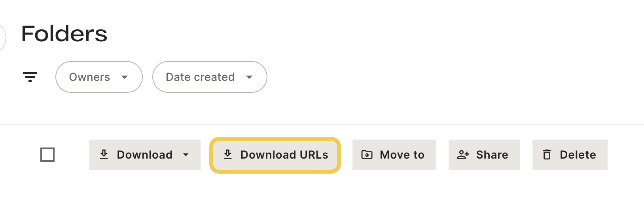Click the Move to button
The width and height of the screenshot is (644, 203).
tap(394, 155)
